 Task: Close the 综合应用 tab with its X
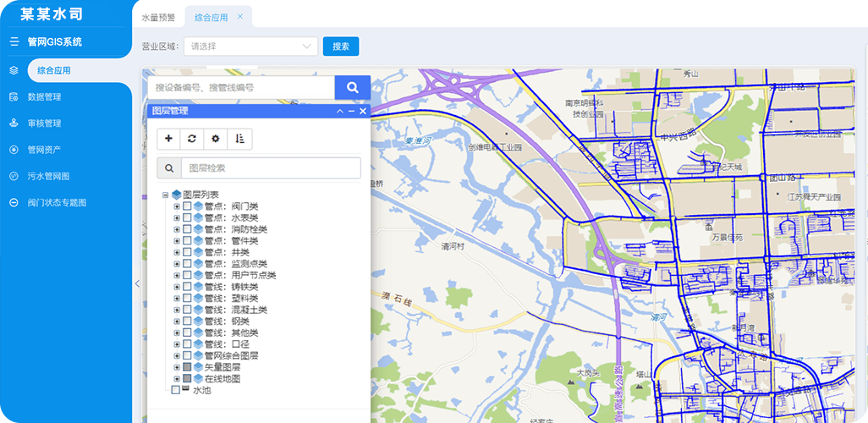240,17
